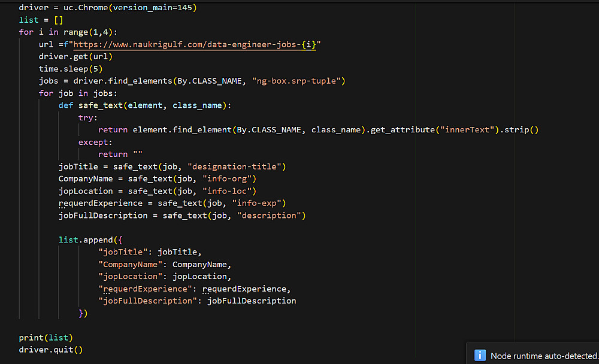The image size is (599, 364).
Task: Open the naukrigulf.com URL link in code
Action: (x=195, y=44)
